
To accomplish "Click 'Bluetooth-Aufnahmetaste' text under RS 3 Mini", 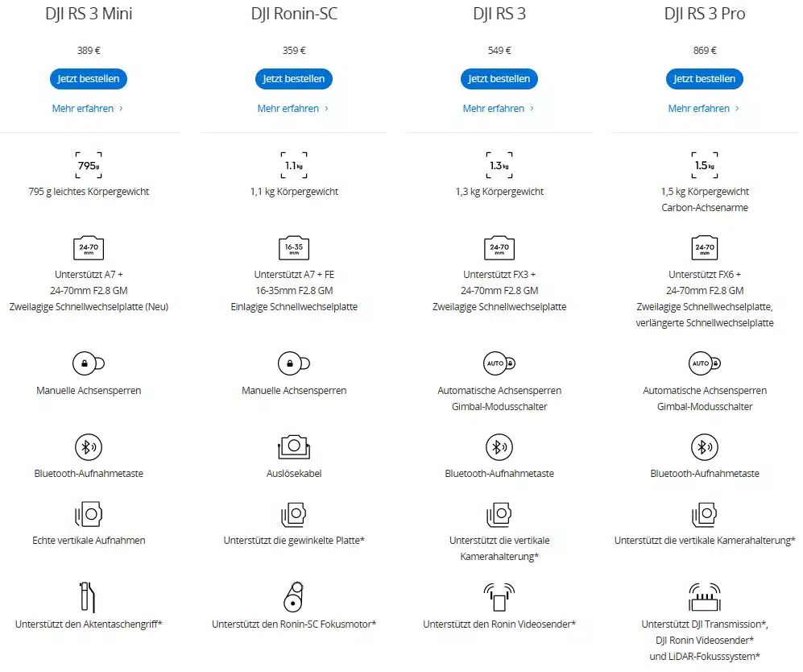I will (89, 474).
